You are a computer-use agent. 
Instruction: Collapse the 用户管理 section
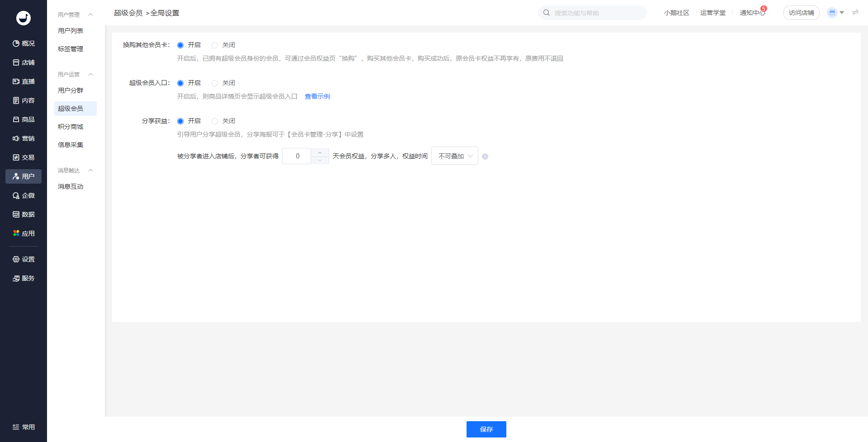[x=90, y=14]
